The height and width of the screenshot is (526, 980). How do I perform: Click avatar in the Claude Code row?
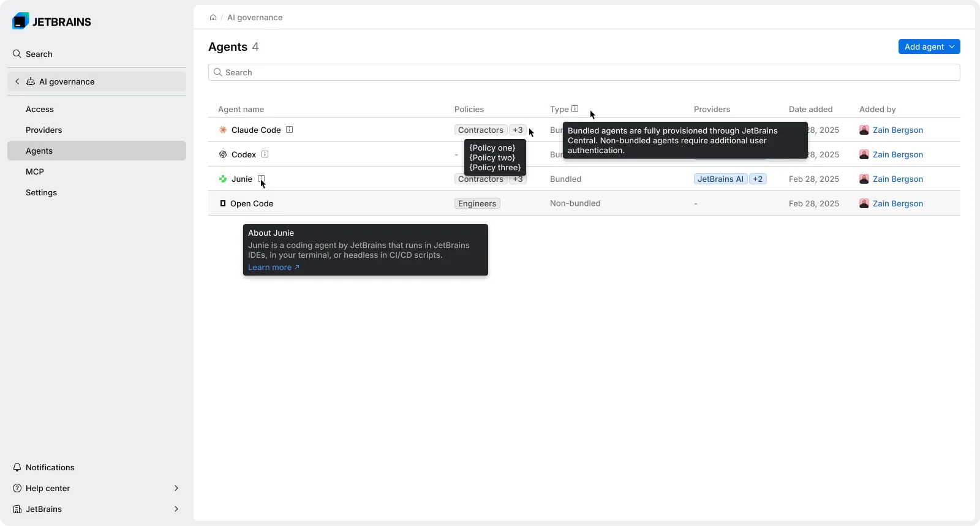(864, 130)
